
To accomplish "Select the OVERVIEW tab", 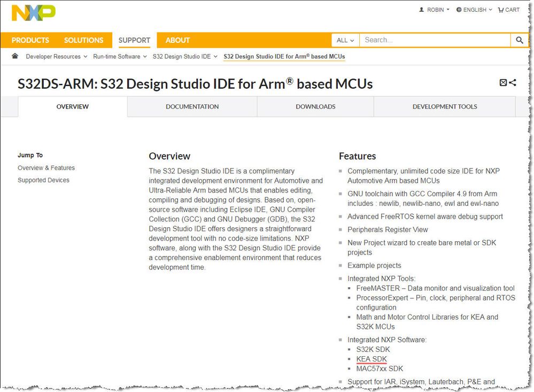I will pyautogui.click(x=73, y=107).
